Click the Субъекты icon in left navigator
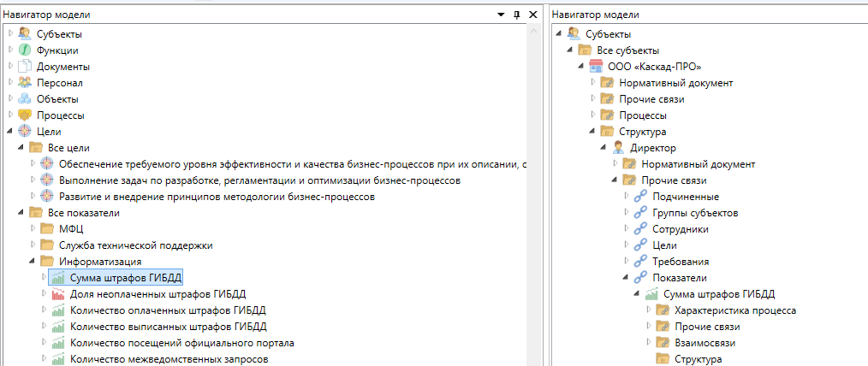 click(x=25, y=33)
